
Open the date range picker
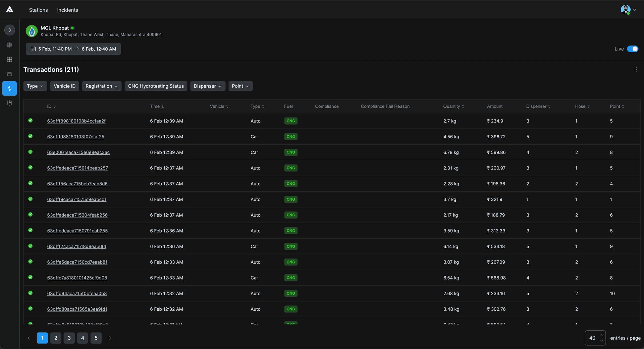[x=73, y=49]
